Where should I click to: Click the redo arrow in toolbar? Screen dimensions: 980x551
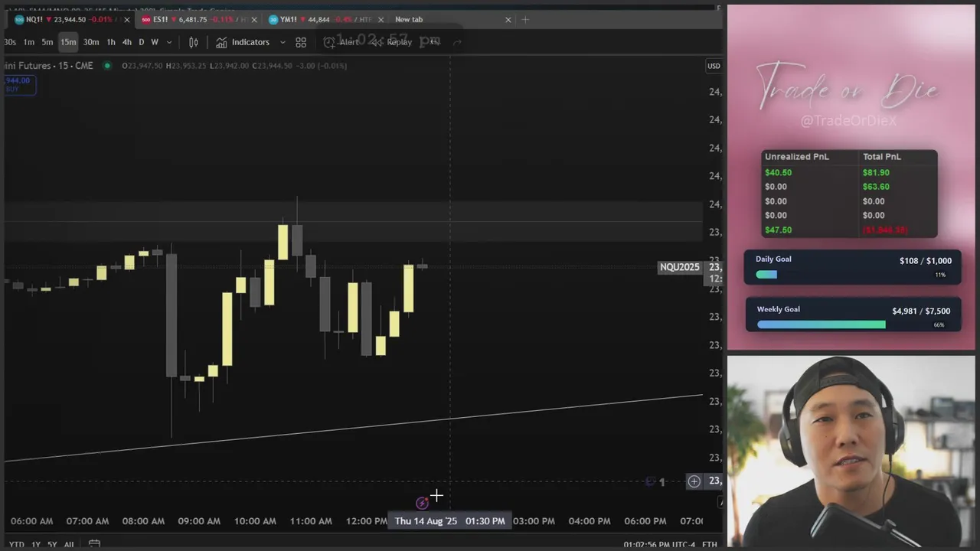[457, 42]
